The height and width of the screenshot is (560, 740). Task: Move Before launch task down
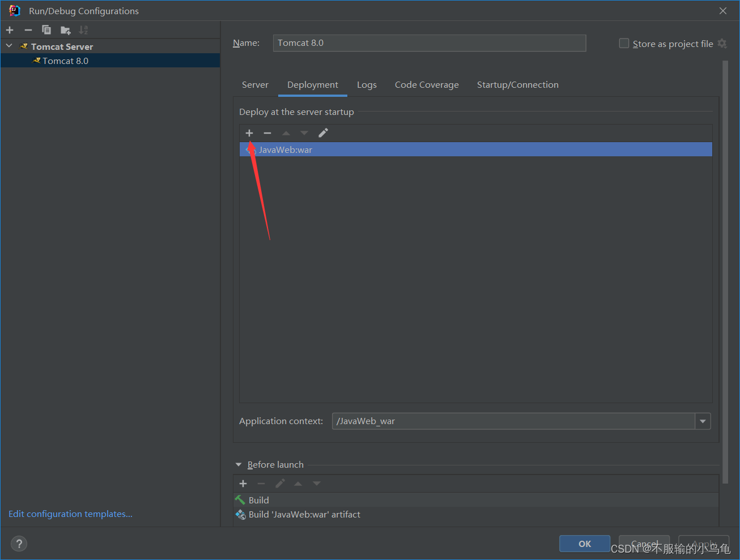pyautogui.click(x=317, y=484)
